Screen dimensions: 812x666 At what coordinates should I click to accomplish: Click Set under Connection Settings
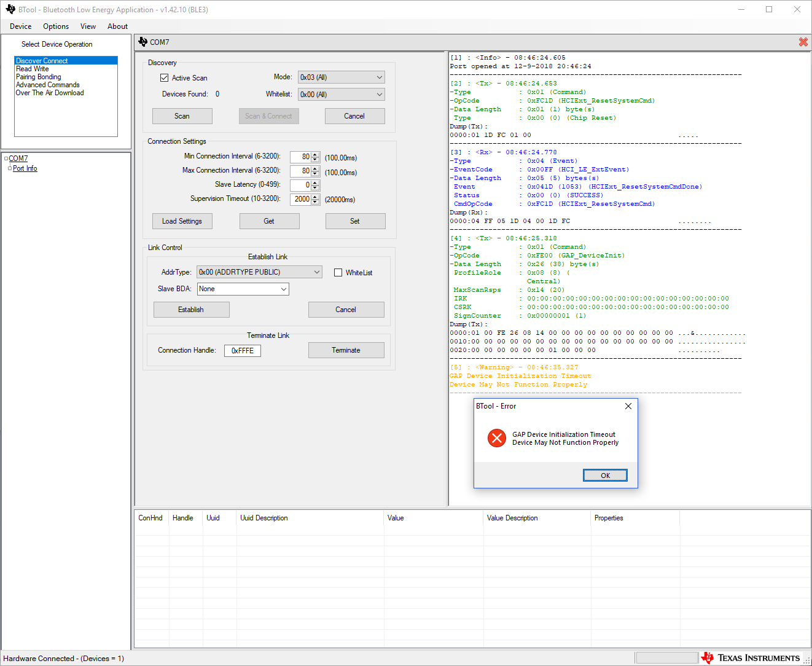(355, 221)
